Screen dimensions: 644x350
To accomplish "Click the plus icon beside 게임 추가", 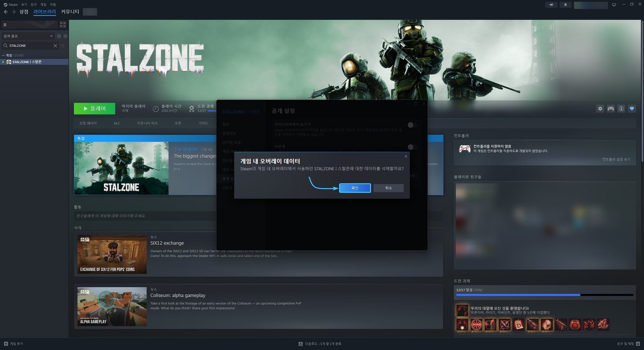I will 6,344.
